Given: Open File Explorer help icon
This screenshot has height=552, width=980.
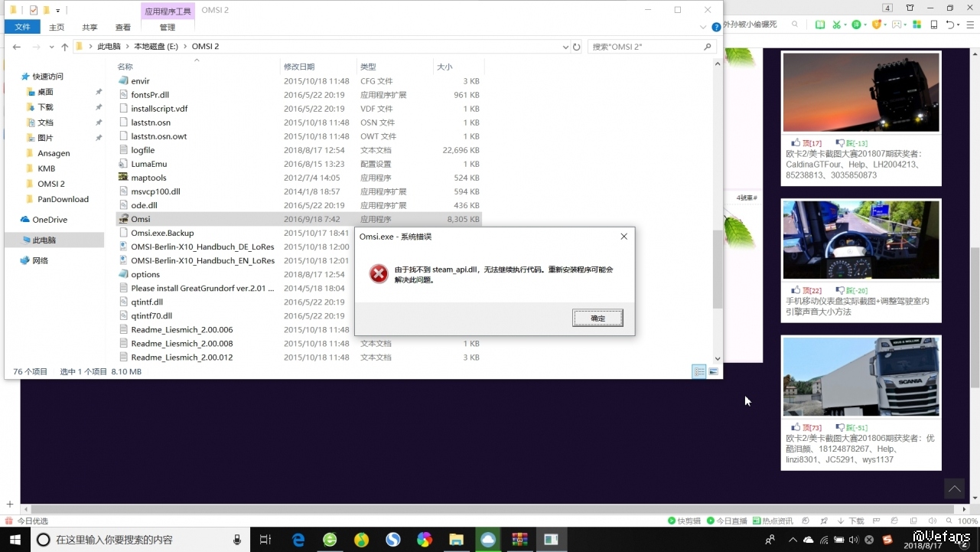Looking at the screenshot, I should (716, 27).
